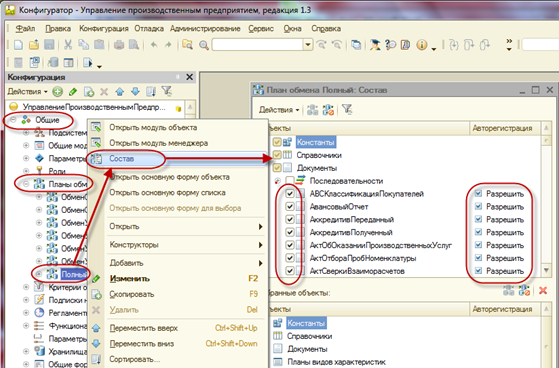This screenshot has height=368, width=559.
Task: Click the Redo arrow icon
Action: click(x=168, y=45)
